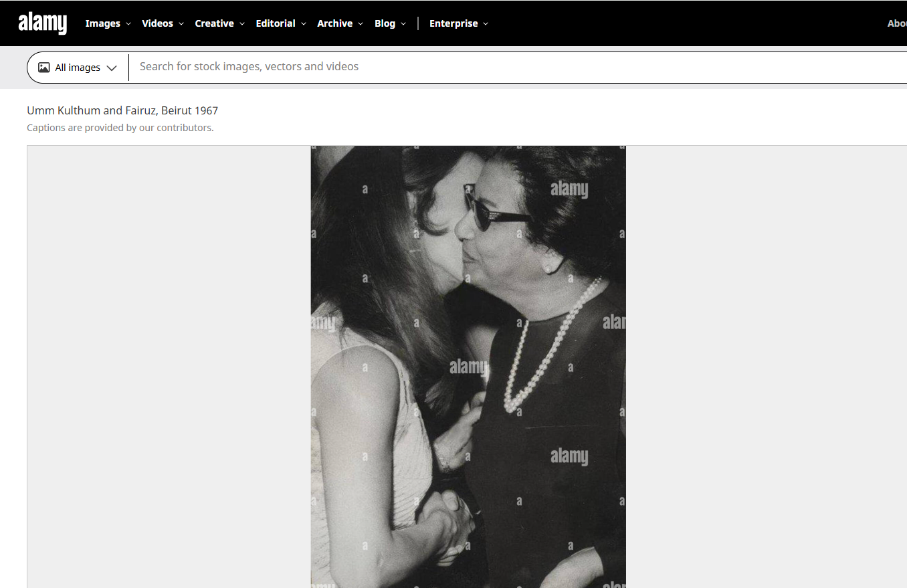
Task: Click the Umm Kulthum and Fairuz caption link
Action: [122, 110]
